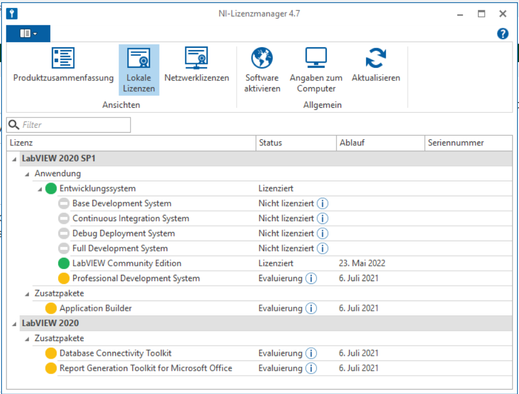Select the Lokale Lizenzen view
The width and height of the screenshot is (519, 394).
(x=139, y=70)
